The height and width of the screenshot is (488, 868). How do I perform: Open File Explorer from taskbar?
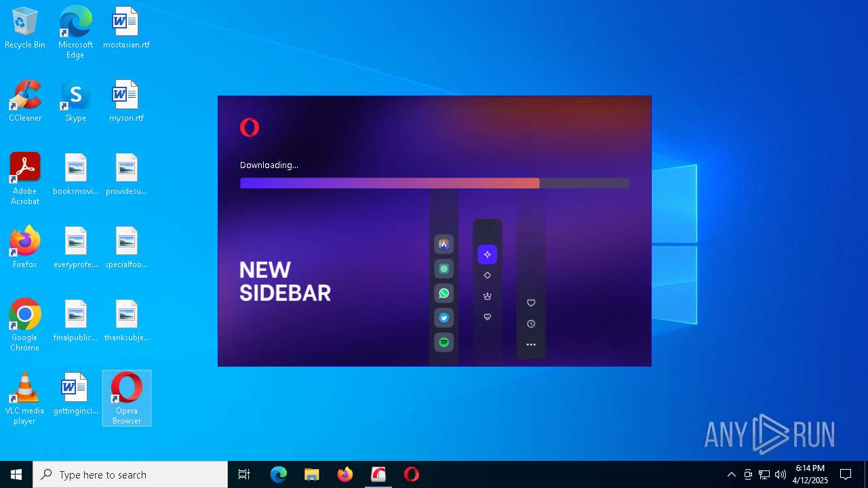point(312,474)
